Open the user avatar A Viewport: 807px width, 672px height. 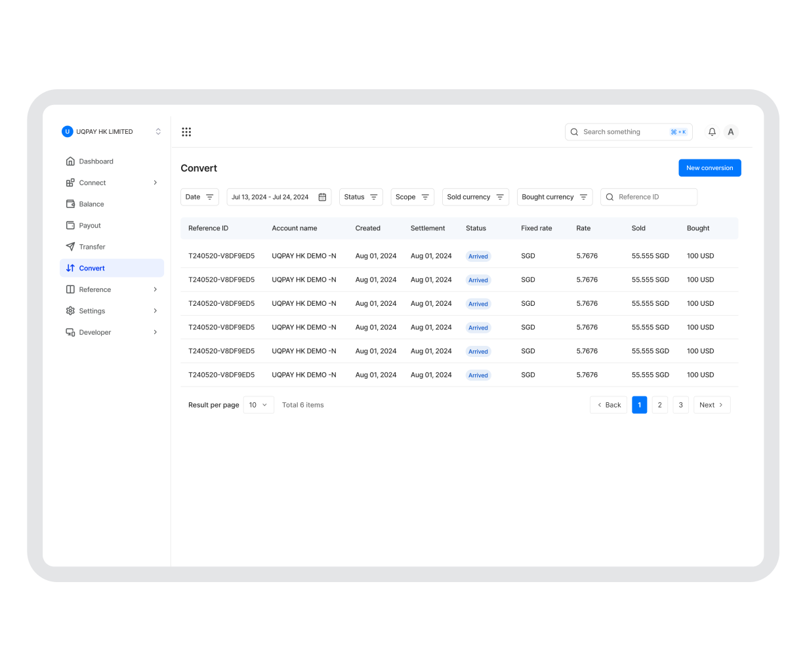tap(731, 132)
